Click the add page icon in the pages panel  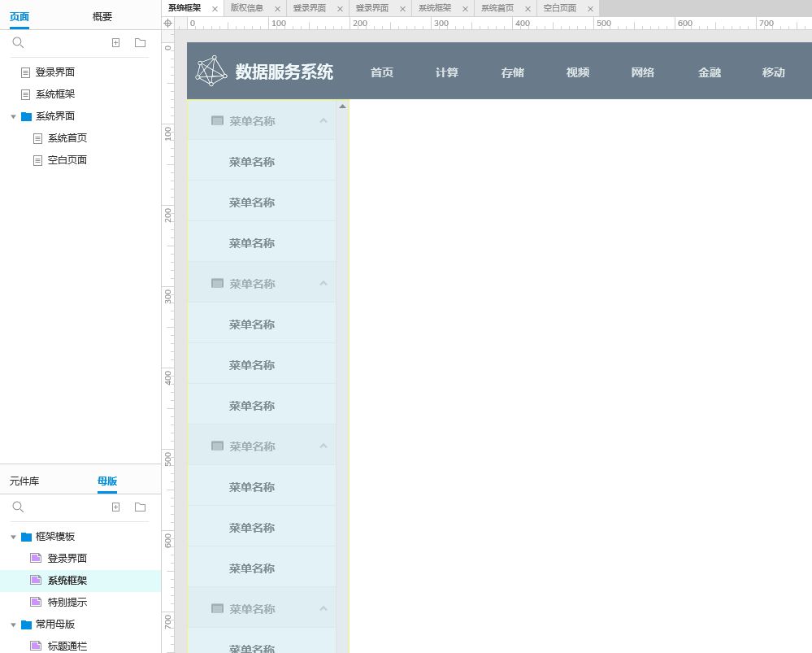115,42
